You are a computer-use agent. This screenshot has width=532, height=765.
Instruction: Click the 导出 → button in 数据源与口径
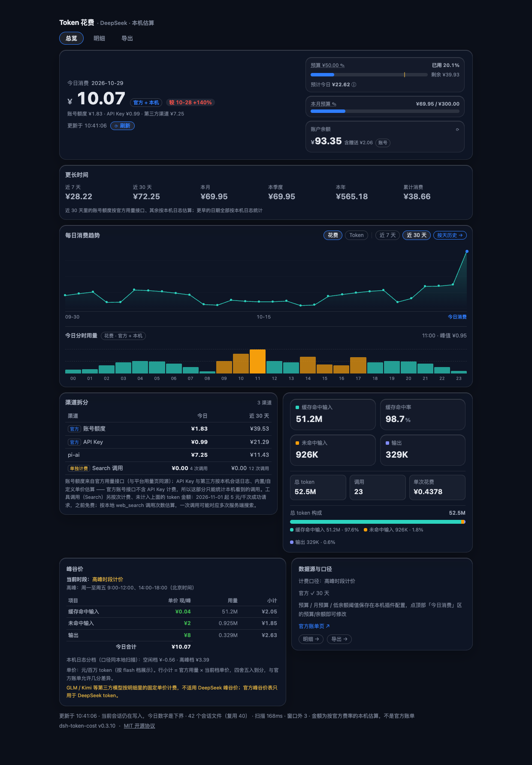click(x=339, y=639)
